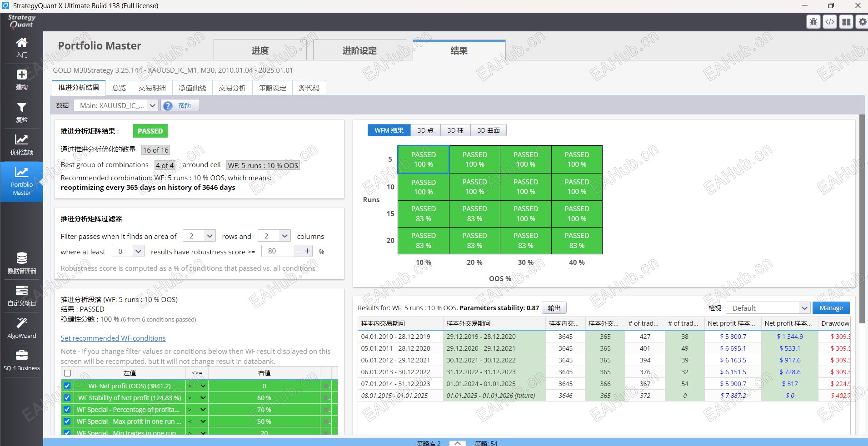Switch matrix view to 3D 柱
Screen dimensions: 868x446
pos(455,130)
